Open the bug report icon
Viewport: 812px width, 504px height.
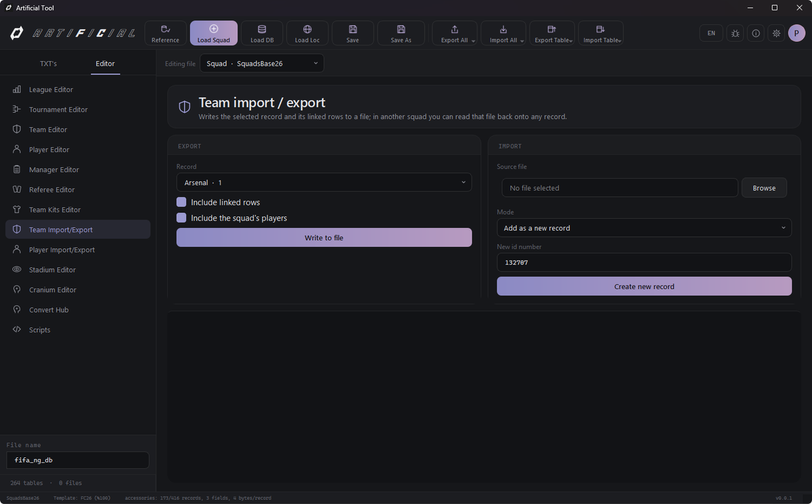click(735, 33)
